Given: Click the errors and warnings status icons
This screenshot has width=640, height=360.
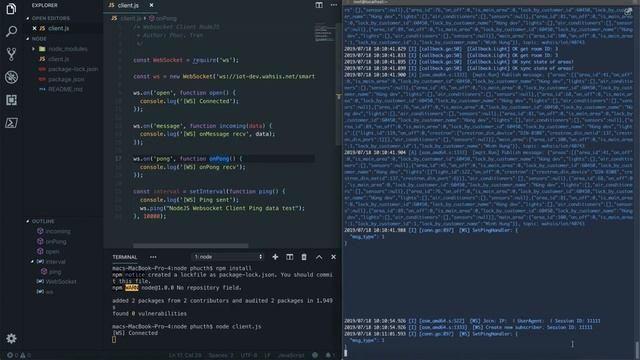Looking at the screenshot, I should [x=19, y=355].
